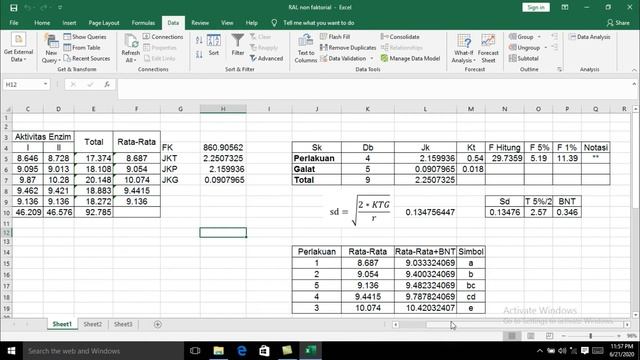
Task: Click From Table option
Action: [x=82, y=48]
